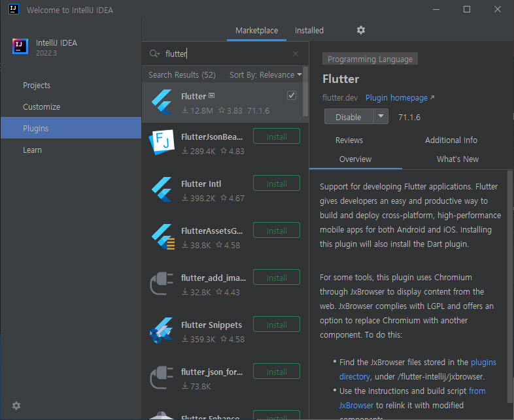Image resolution: width=514 pixels, height=420 pixels.
Task: Click the Flutter Intl plugin icon
Action: pyautogui.click(x=162, y=189)
